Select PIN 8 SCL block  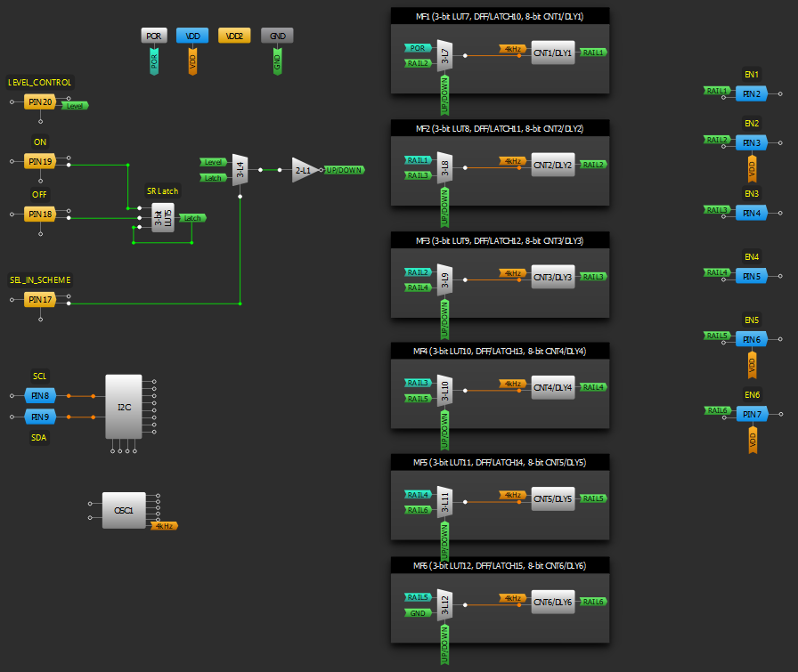[x=41, y=395]
